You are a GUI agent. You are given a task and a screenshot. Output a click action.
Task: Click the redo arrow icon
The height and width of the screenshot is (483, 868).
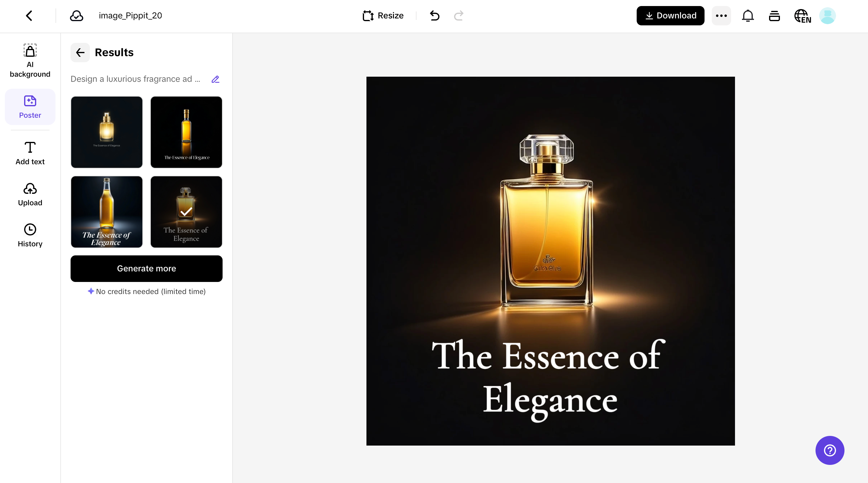[x=459, y=15]
